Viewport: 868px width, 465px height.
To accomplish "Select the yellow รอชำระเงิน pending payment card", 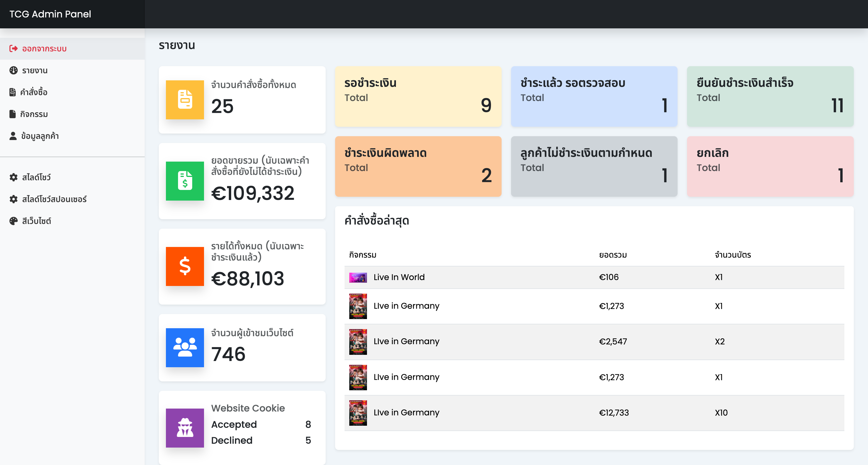I will [x=418, y=96].
